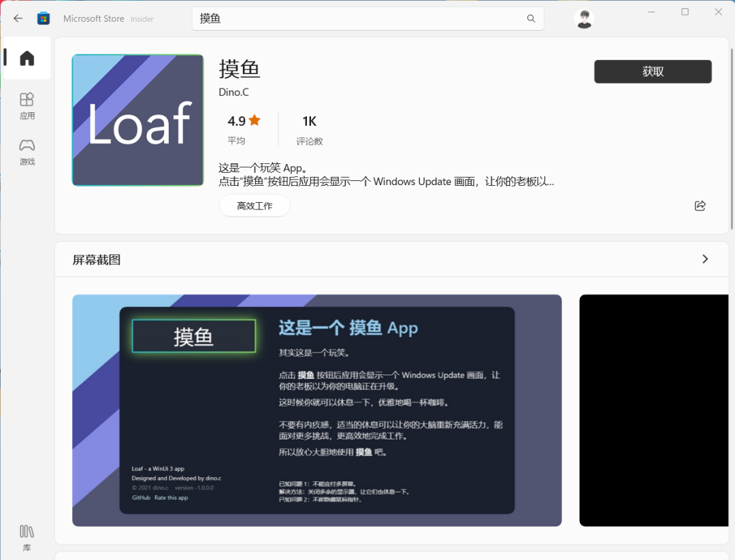Viewport: 735px width, 560px height.
Task: Click the Dino.C publisher link
Action: (x=233, y=93)
